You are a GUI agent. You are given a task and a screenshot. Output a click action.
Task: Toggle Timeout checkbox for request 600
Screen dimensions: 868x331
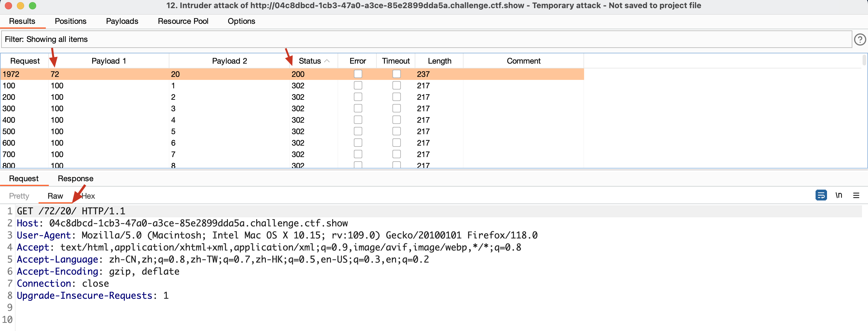click(x=396, y=143)
